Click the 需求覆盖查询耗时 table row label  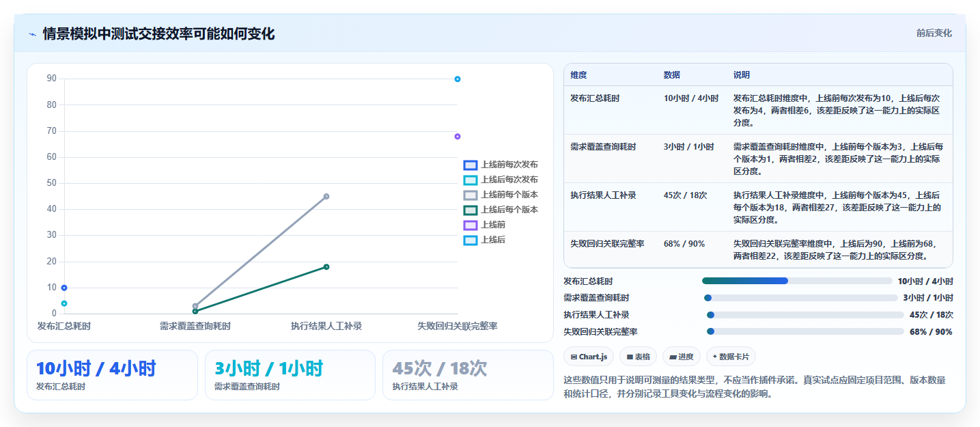click(x=603, y=147)
